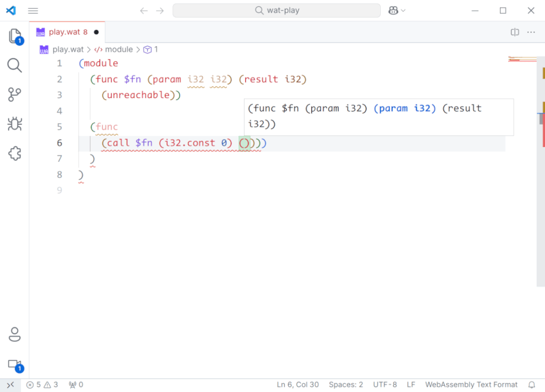Click the errors and warnings status indicator
Image resolution: width=545 pixels, height=392 pixels.
(x=42, y=385)
